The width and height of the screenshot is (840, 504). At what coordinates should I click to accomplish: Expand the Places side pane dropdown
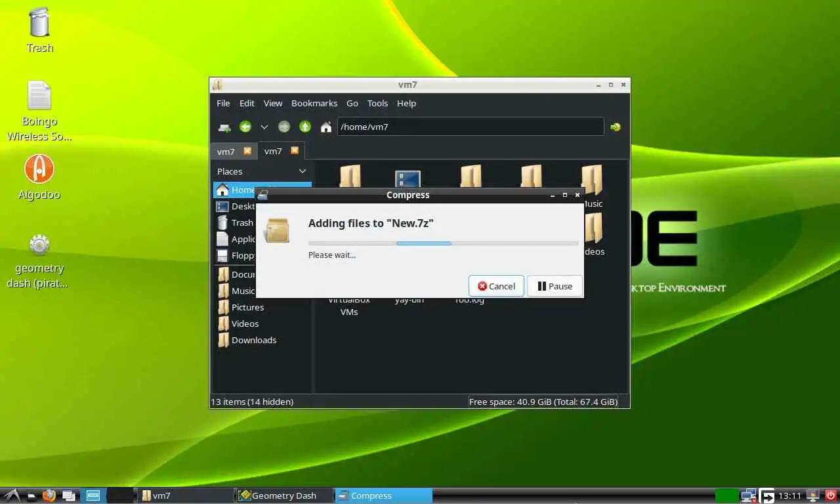303,171
